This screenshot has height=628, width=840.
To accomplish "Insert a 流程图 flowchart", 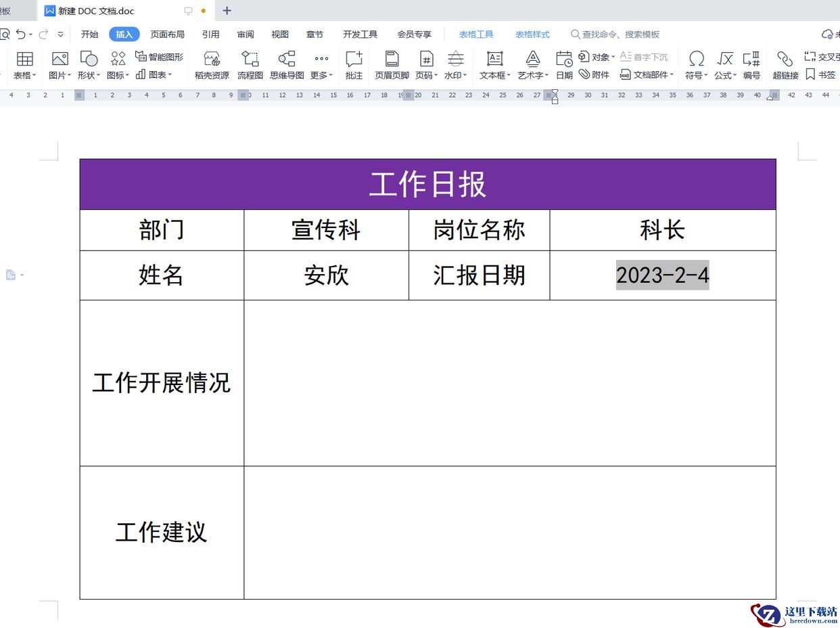I will click(250, 65).
